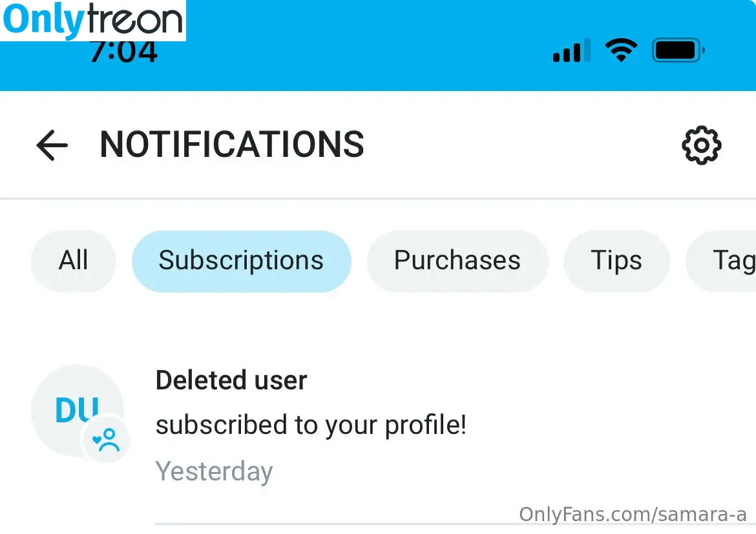Go back using the left arrow
Screen dimensions: 756x534
52,145
